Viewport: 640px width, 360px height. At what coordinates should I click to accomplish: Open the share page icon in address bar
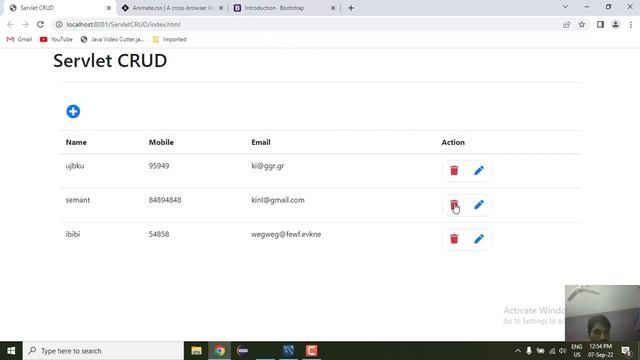(567, 24)
